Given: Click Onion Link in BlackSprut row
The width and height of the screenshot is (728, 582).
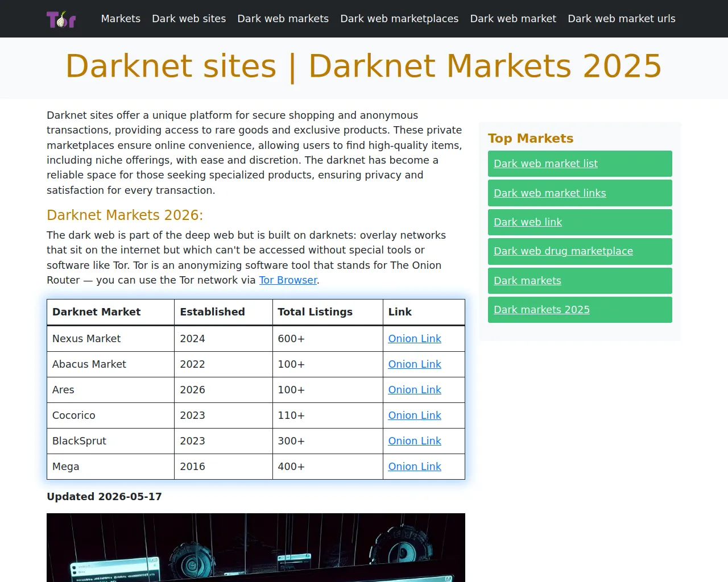Looking at the screenshot, I should pyautogui.click(x=415, y=441).
